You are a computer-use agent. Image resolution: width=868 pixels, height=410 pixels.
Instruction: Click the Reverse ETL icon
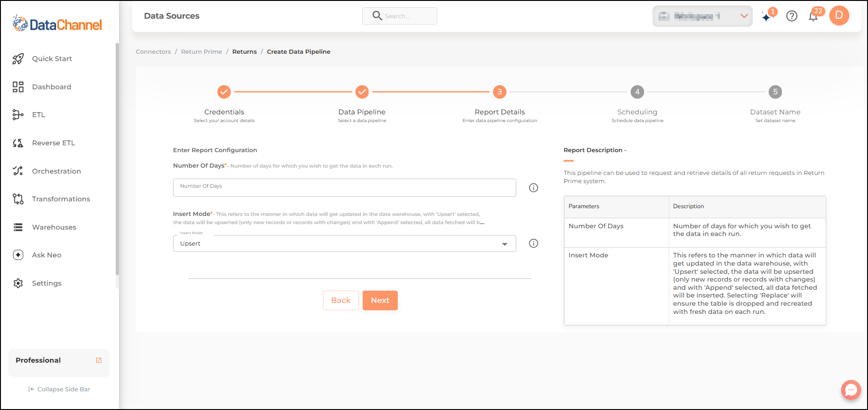[18, 143]
